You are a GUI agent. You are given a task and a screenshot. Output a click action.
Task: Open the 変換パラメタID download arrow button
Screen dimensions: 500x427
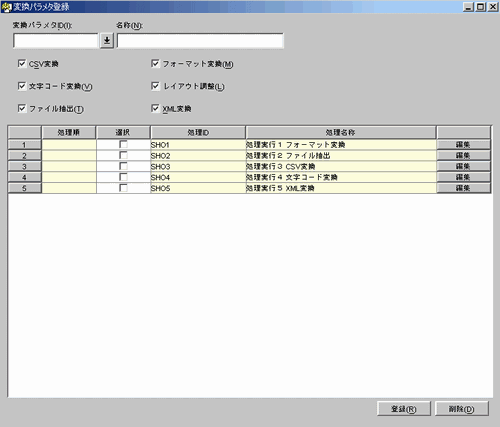107,41
